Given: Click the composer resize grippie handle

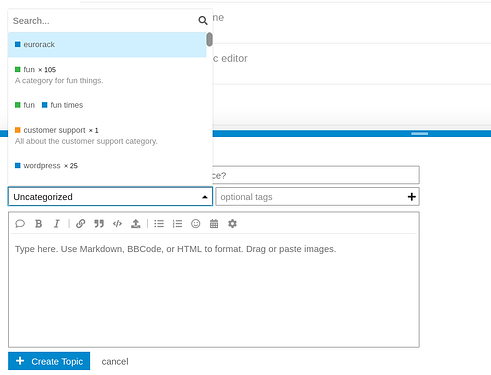Looking at the screenshot, I should [420, 134].
